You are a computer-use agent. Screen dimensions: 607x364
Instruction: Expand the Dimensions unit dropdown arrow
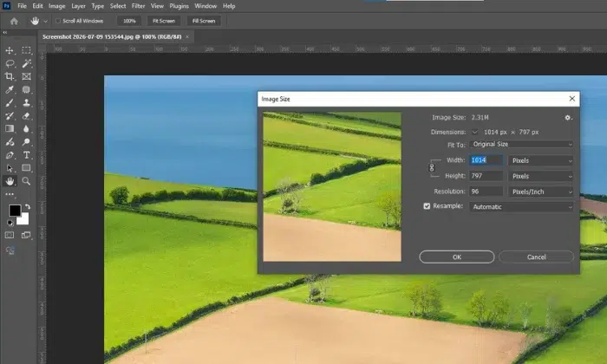tap(475, 132)
